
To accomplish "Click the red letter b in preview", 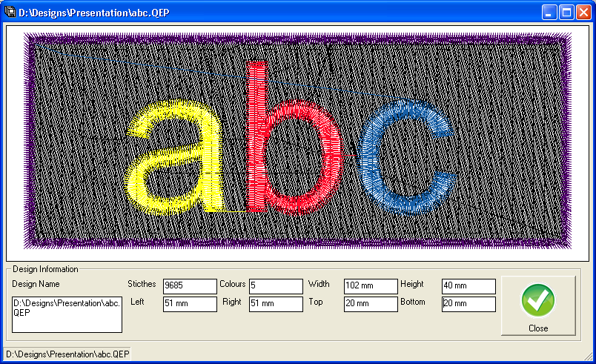I will click(x=294, y=138).
